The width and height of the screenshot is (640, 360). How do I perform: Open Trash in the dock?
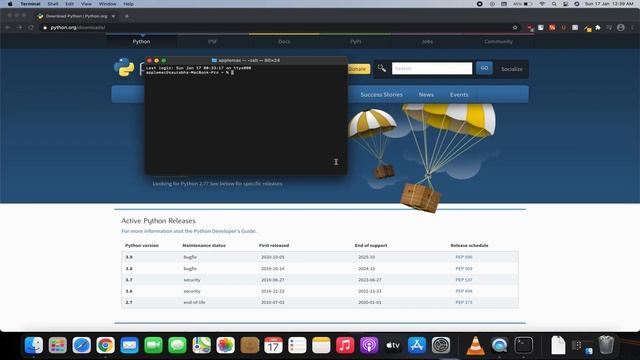coord(606,345)
